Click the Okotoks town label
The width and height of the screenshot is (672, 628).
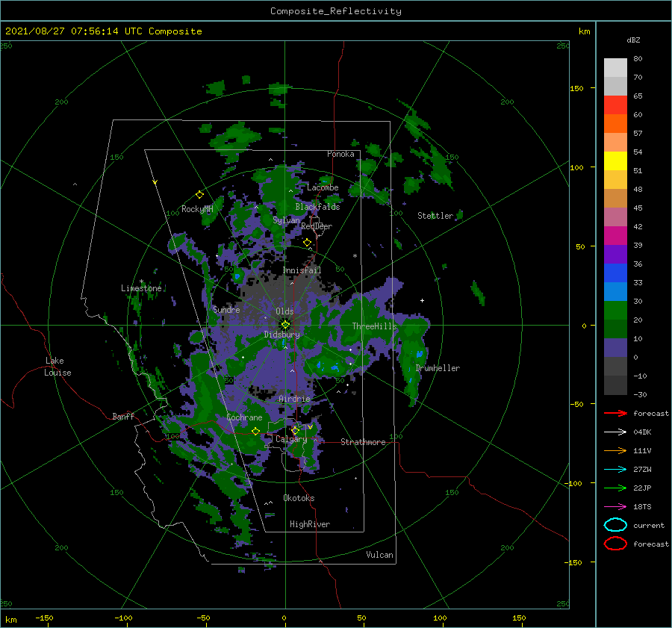(299, 498)
